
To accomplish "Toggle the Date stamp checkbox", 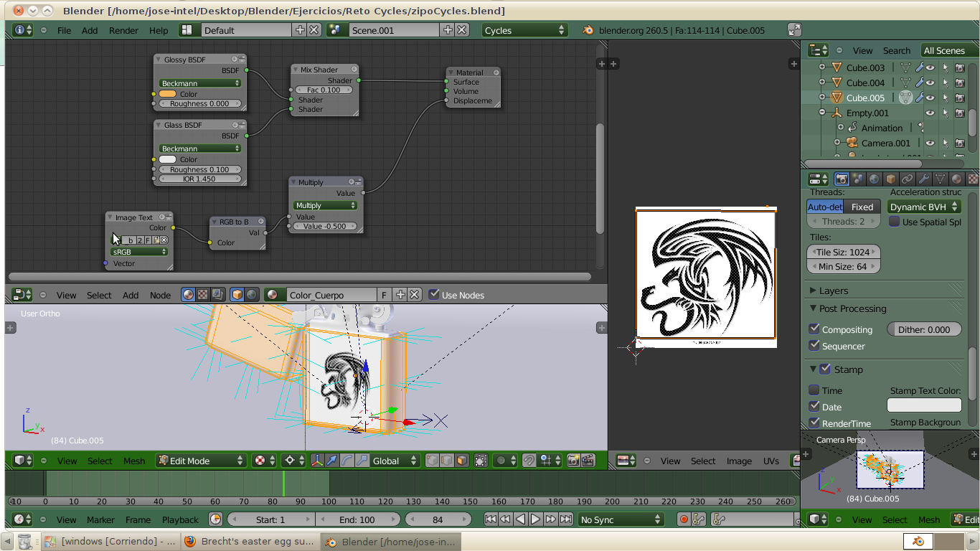I will 814,407.
